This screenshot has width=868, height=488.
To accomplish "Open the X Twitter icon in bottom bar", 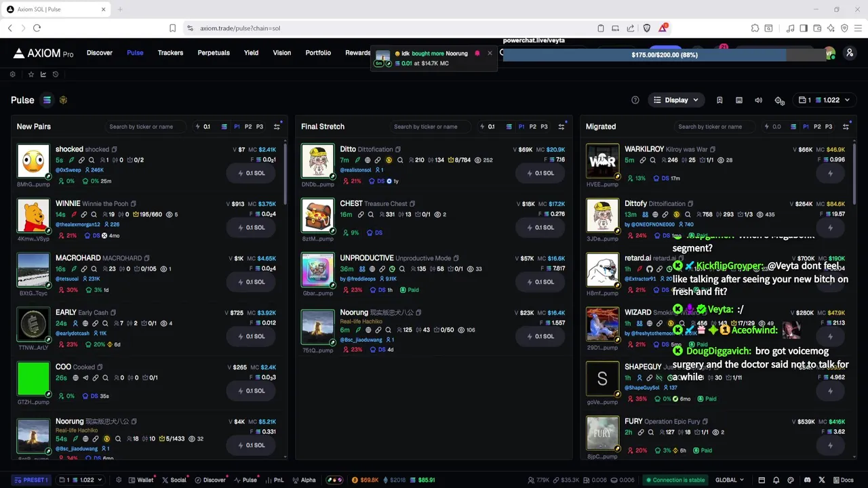I will (x=822, y=480).
